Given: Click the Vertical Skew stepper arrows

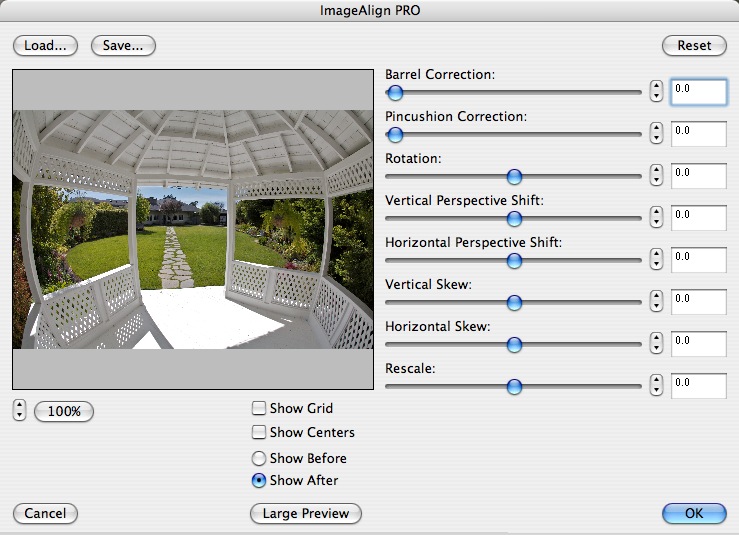Looking at the screenshot, I should click(656, 301).
